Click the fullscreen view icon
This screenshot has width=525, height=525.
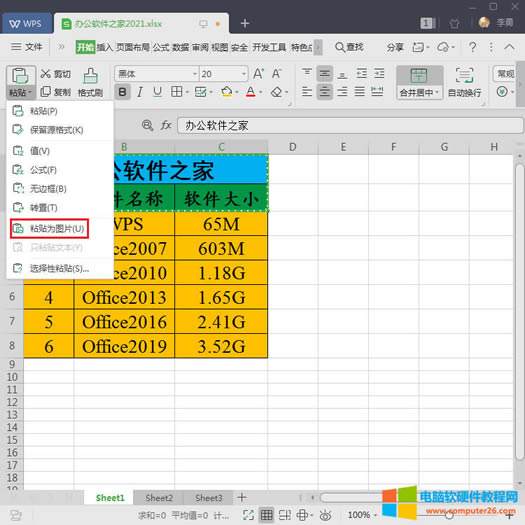point(248,515)
